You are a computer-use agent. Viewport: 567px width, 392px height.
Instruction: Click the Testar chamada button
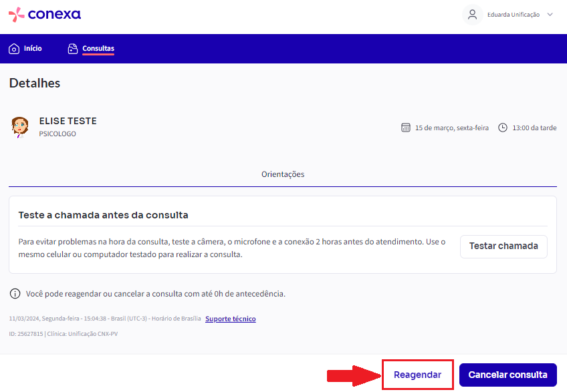coord(503,246)
